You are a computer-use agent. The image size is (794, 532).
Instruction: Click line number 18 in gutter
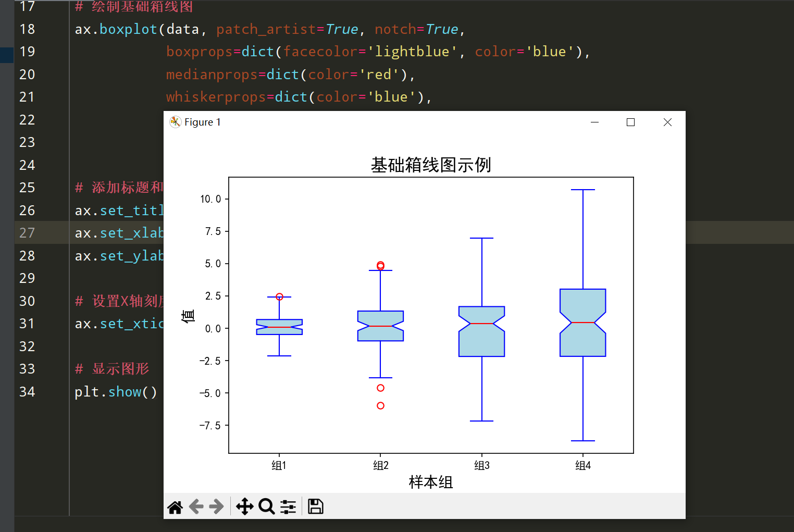click(x=27, y=29)
